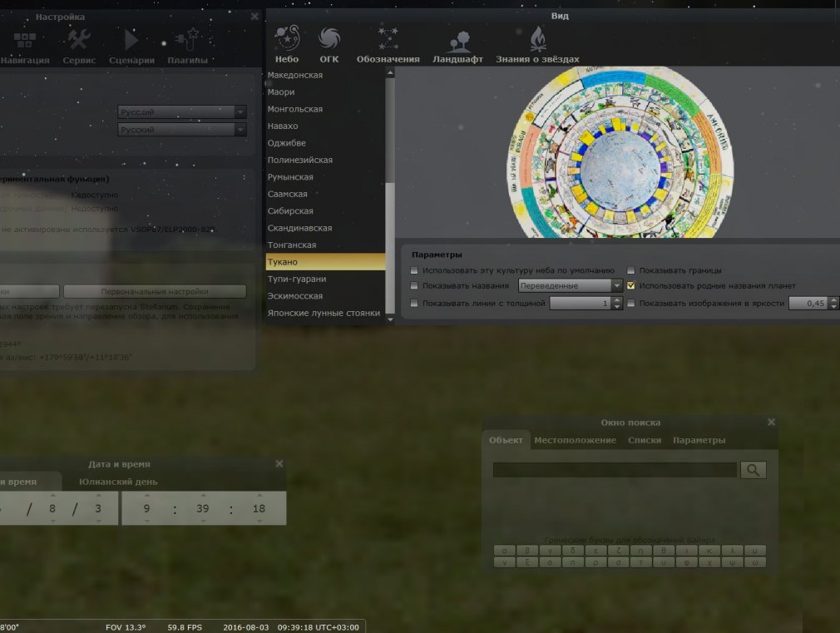Open the second Русский language dropdown
Viewport: 840px width, 633px height.
pyautogui.click(x=182, y=130)
